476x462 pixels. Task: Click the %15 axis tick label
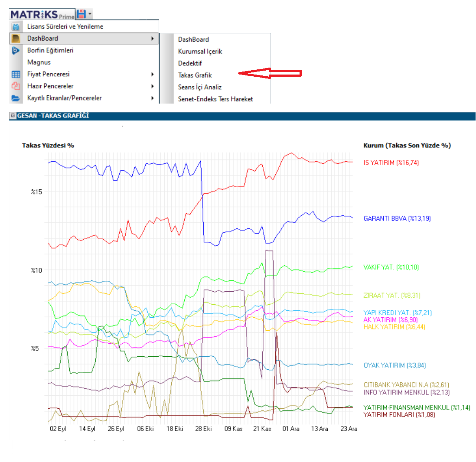tap(36, 192)
